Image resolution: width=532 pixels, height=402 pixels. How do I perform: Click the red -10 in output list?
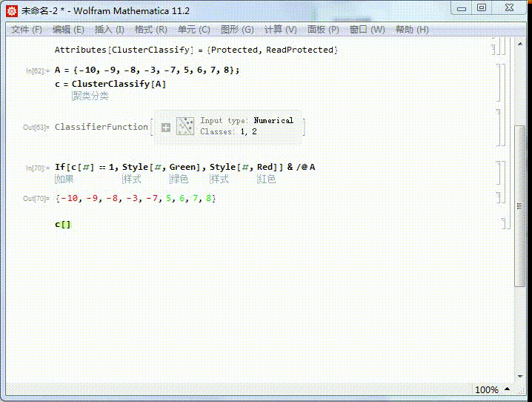[70, 198]
